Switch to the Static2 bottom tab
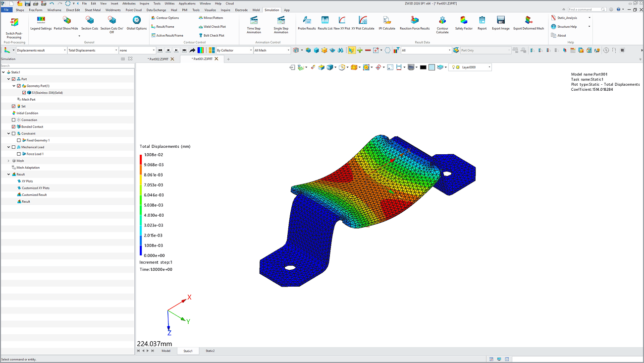Viewport: 644px width, 363px height. (x=210, y=351)
